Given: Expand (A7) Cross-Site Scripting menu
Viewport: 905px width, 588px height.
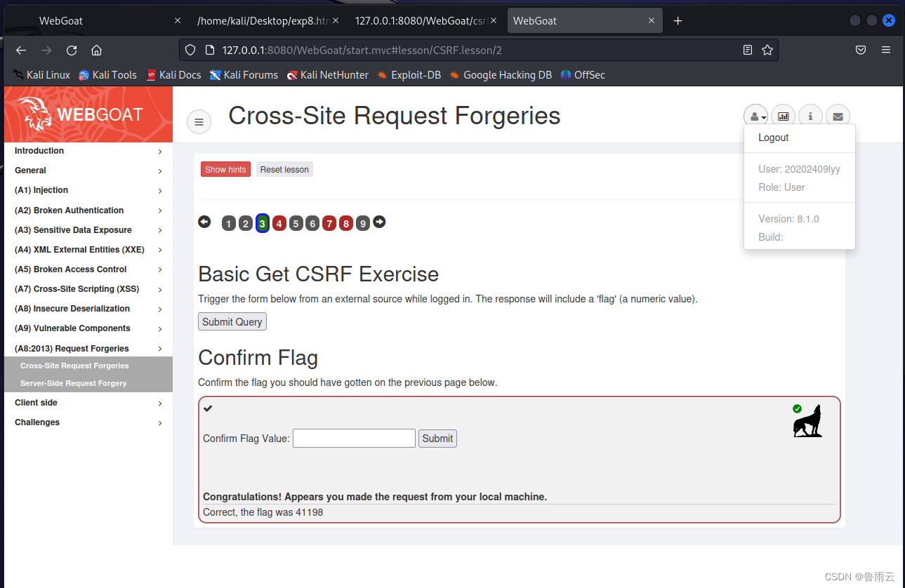Looking at the screenshot, I should tap(88, 289).
